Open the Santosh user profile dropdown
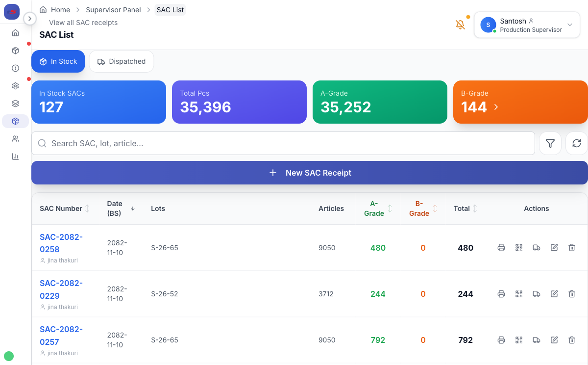 527,25
